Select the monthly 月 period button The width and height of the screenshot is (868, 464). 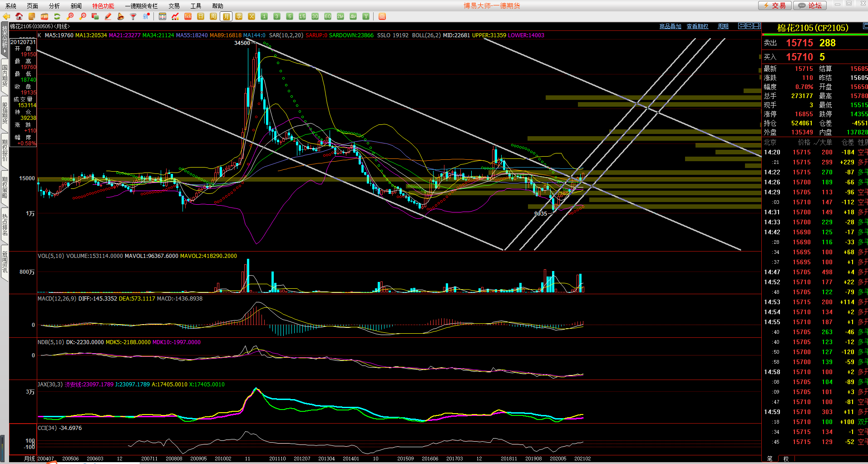coord(226,16)
